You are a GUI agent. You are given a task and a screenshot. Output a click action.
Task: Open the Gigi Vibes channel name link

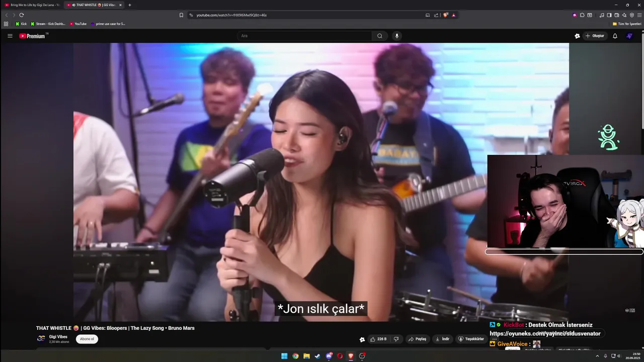pos(58,336)
